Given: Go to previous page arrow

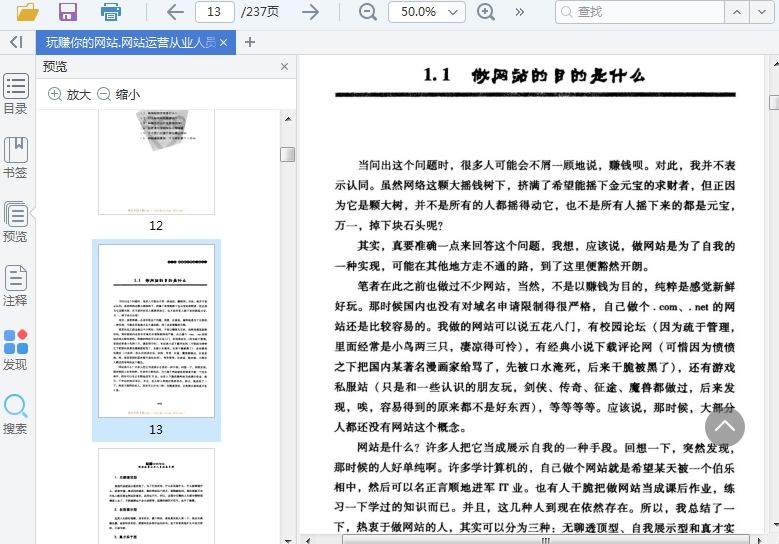Looking at the screenshot, I should [x=175, y=11].
